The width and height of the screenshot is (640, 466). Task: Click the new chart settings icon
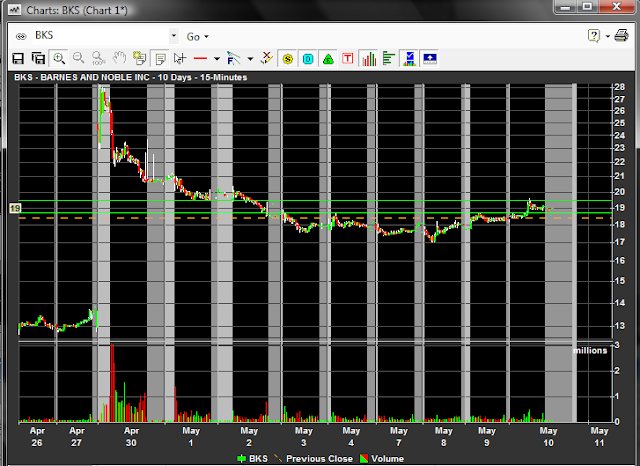click(x=139, y=58)
